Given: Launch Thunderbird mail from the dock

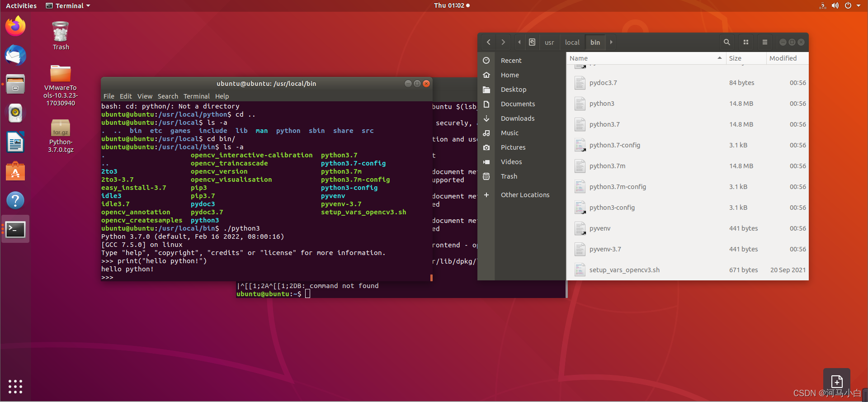Looking at the screenshot, I should pos(15,55).
